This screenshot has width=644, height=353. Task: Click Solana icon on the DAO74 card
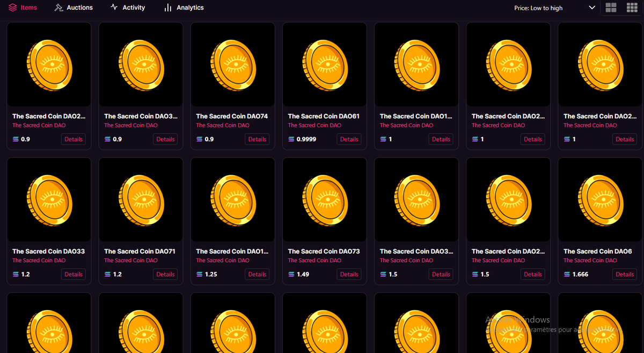coord(200,139)
